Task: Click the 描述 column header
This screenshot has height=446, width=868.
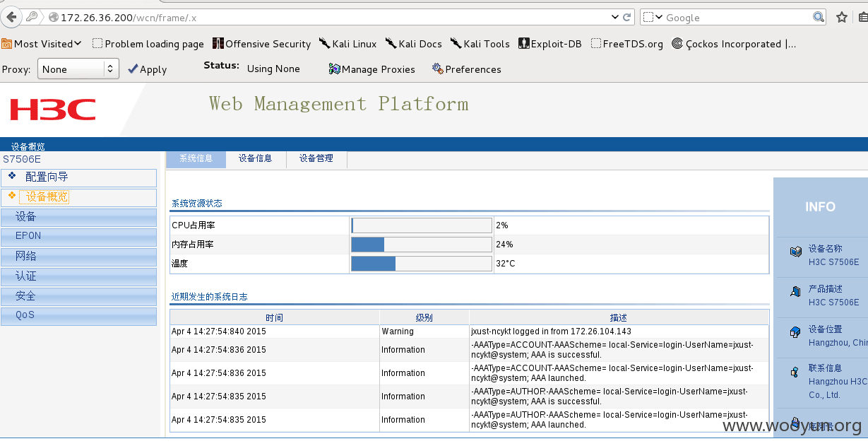Action: 619,317
